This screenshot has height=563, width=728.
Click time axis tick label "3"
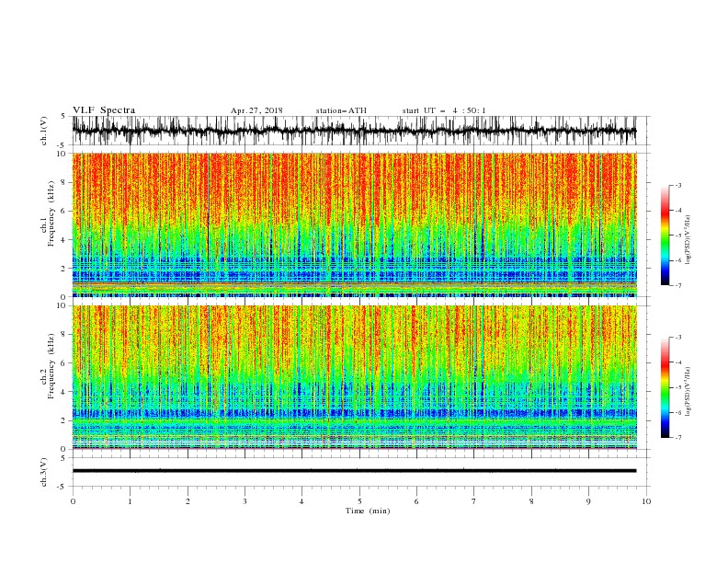(x=245, y=501)
